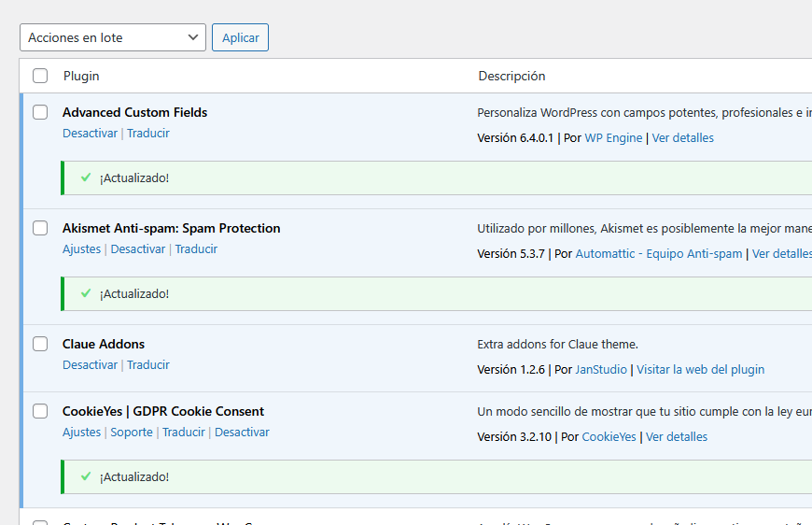Open Ver detalles for Akismet Anti-spam
The height and width of the screenshot is (525, 812).
(782, 253)
